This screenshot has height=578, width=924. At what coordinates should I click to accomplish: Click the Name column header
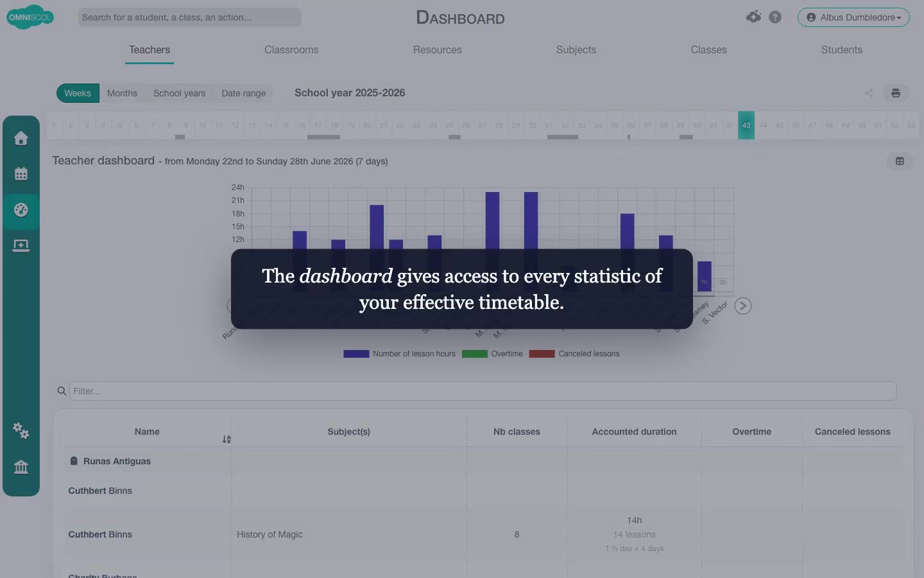pyautogui.click(x=147, y=432)
